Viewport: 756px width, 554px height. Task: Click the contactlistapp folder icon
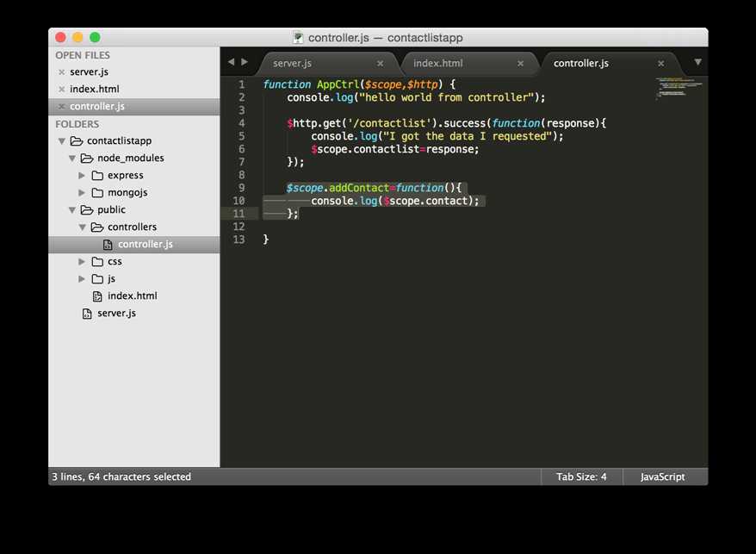pyautogui.click(x=77, y=141)
